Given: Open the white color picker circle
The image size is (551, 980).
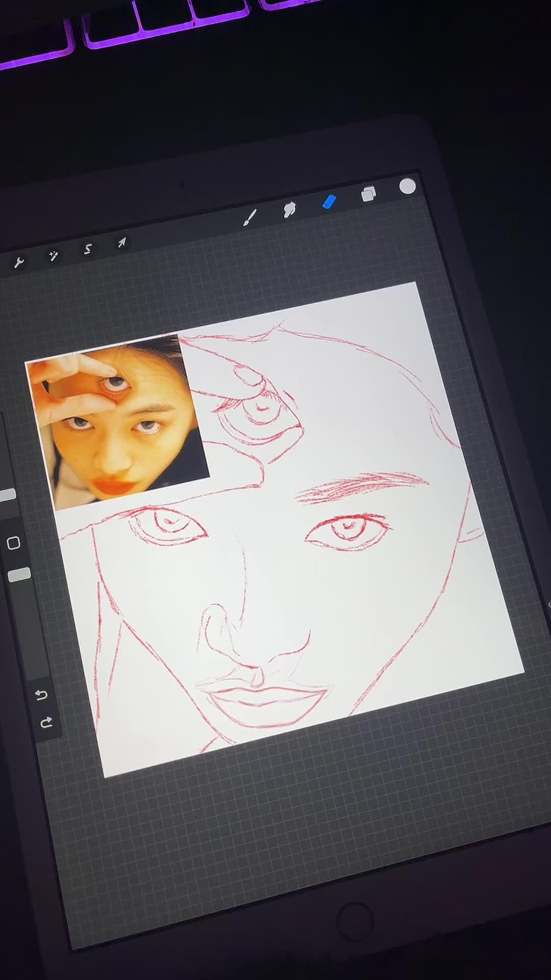Looking at the screenshot, I should click(407, 187).
